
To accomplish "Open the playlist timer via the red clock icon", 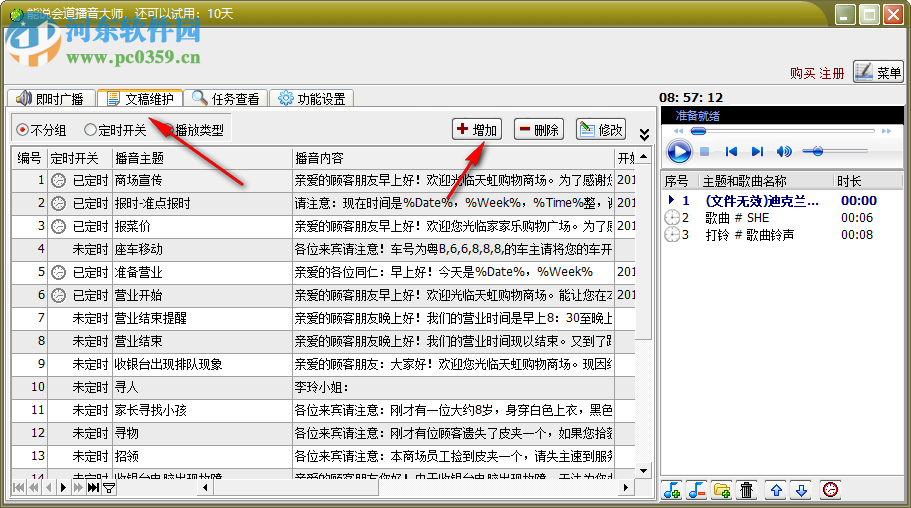I will click(830, 490).
